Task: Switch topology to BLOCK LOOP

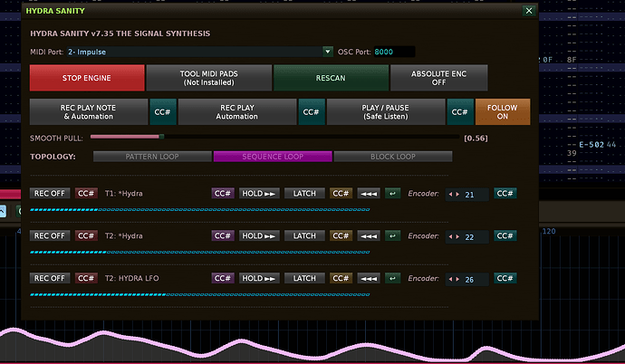Action: (393, 157)
